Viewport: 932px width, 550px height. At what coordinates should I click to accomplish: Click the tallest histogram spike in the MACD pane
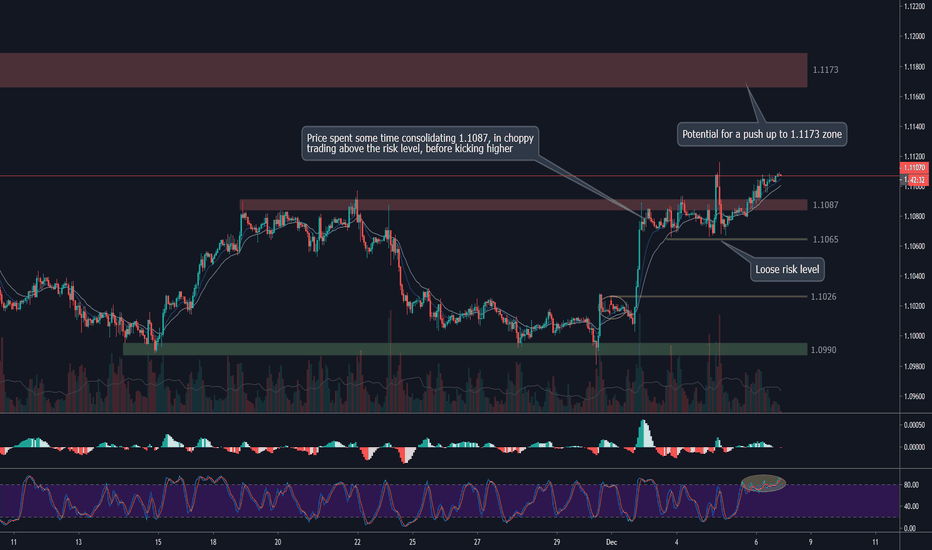pyautogui.click(x=642, y=433)
